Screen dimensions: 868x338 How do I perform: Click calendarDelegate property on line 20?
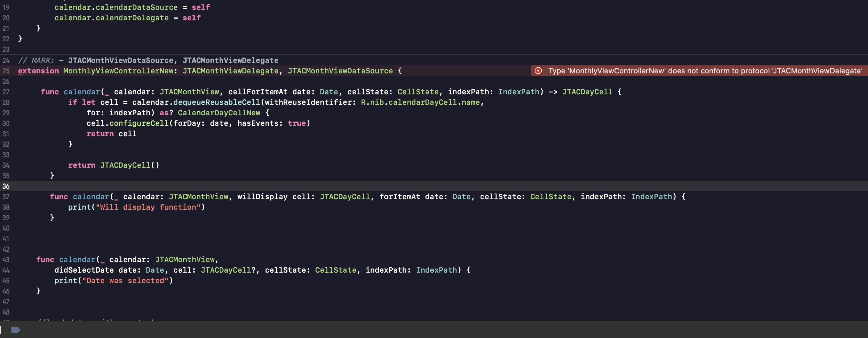coord(132,18)
